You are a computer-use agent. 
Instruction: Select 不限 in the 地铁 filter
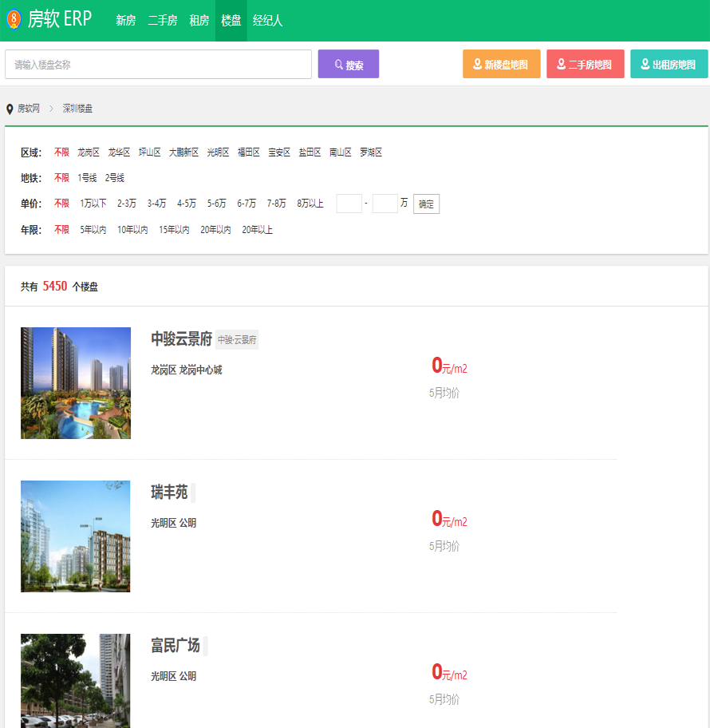tap(61, 178)
